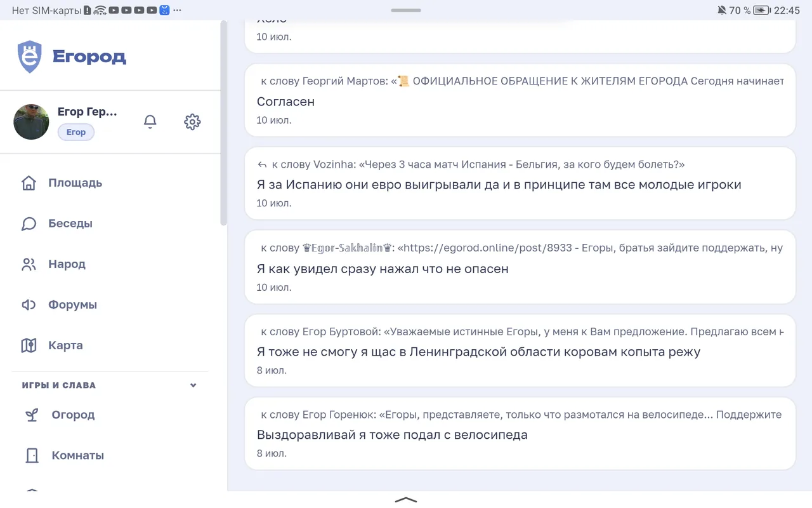The width and height of the screenshot is (812, 508).
Task: Tap muted notification bell in status bar
Action: coord(722,10)
